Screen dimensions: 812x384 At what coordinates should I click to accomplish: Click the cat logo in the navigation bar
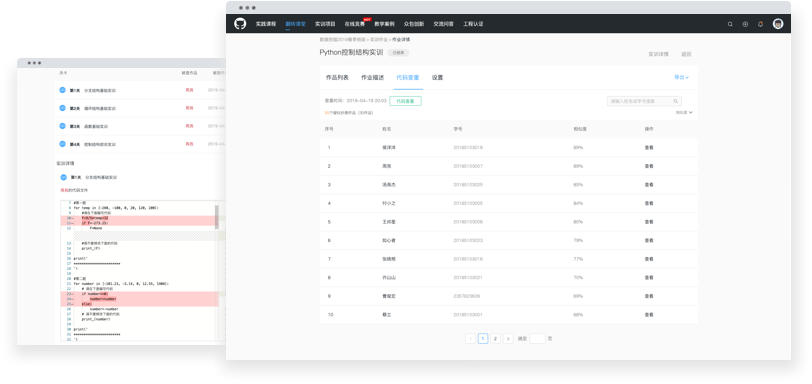(x=240, y=24)
